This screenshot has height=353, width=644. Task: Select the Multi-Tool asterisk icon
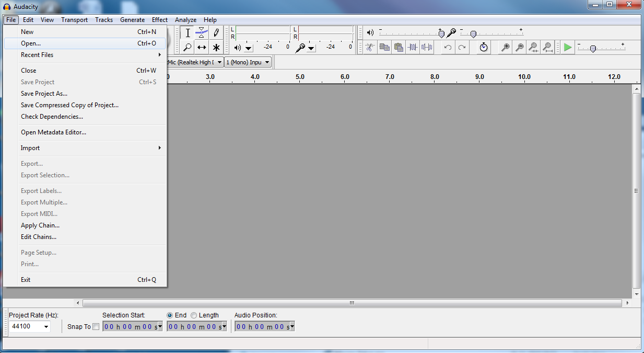pos(216,47)
